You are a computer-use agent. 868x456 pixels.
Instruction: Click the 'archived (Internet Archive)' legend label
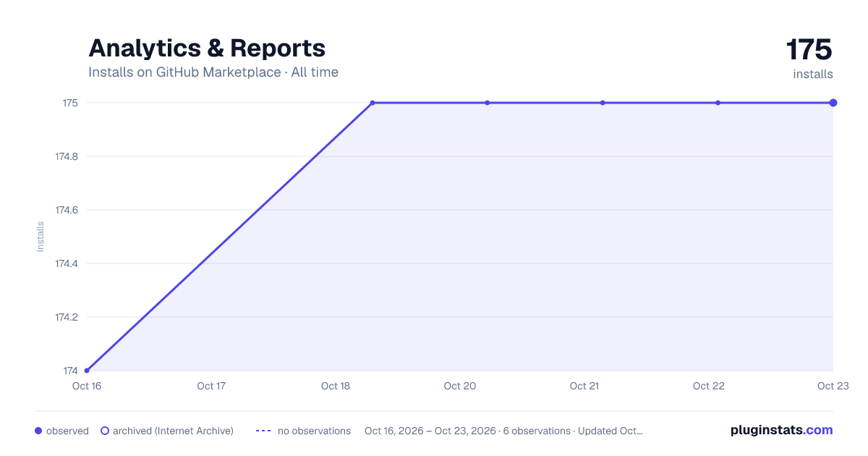click(173, 431)
